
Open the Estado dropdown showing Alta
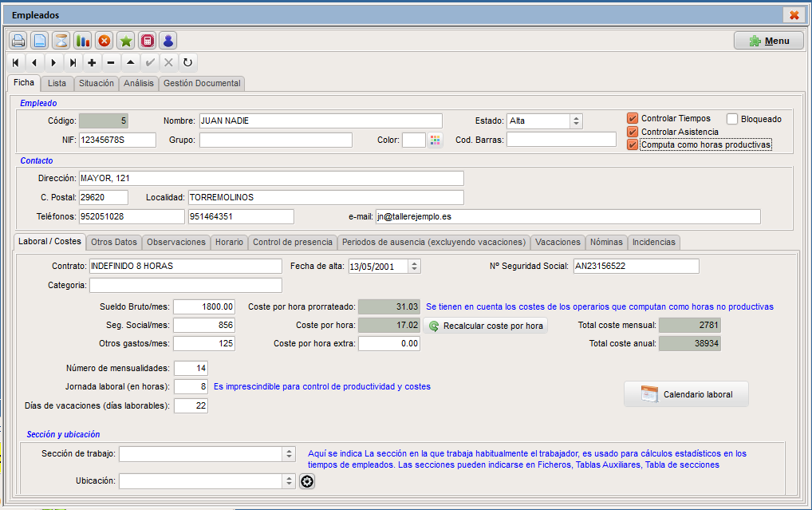pos(576,121)
